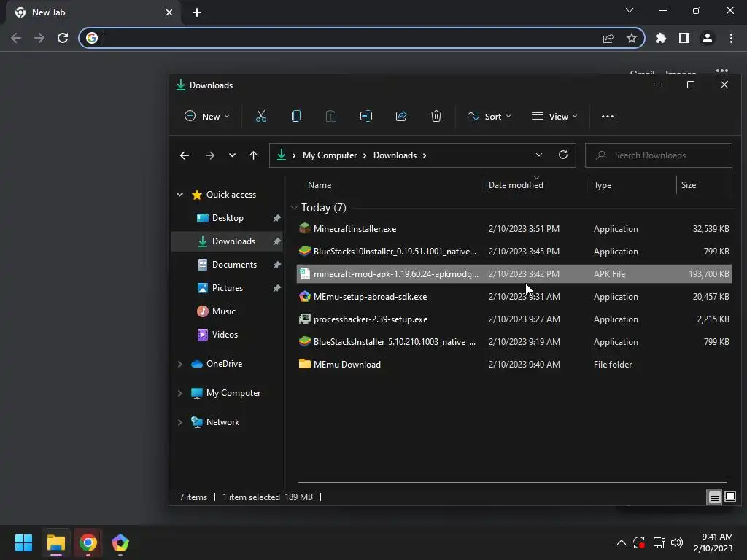Close the New Tab tab

coord(169,12)
